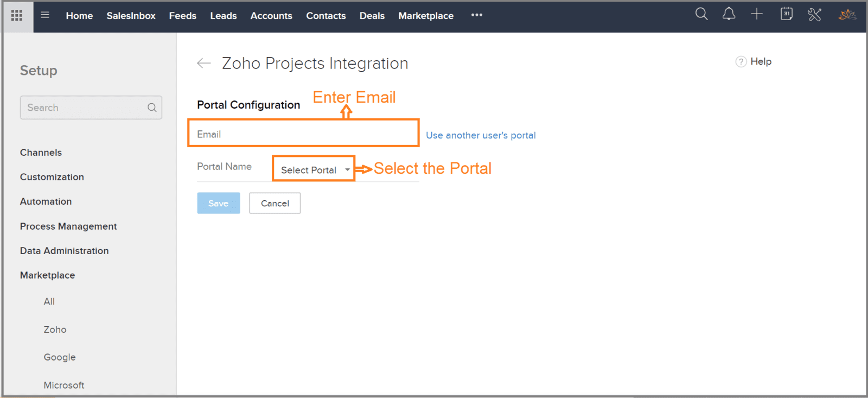Go back using the left arrow
The height and width of the screenshot is (398, 868).
(204, 64)
